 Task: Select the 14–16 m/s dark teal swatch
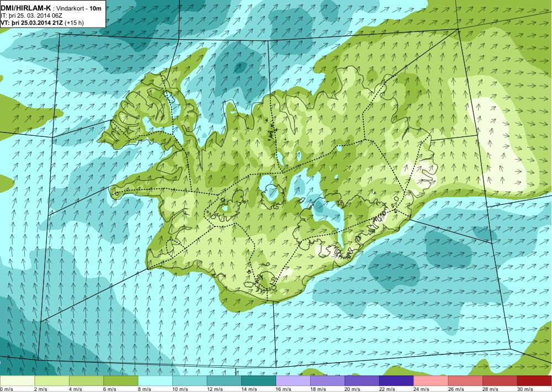pos(259,381)
